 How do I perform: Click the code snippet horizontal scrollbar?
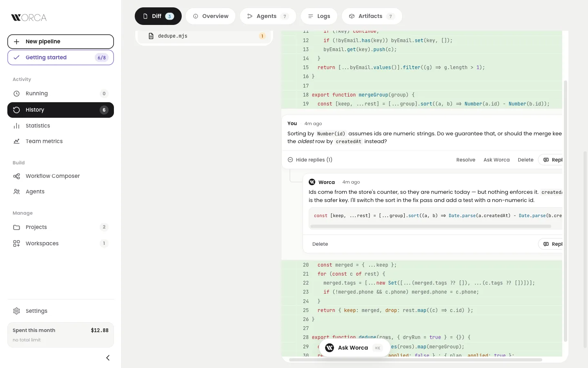coord(430,226)
